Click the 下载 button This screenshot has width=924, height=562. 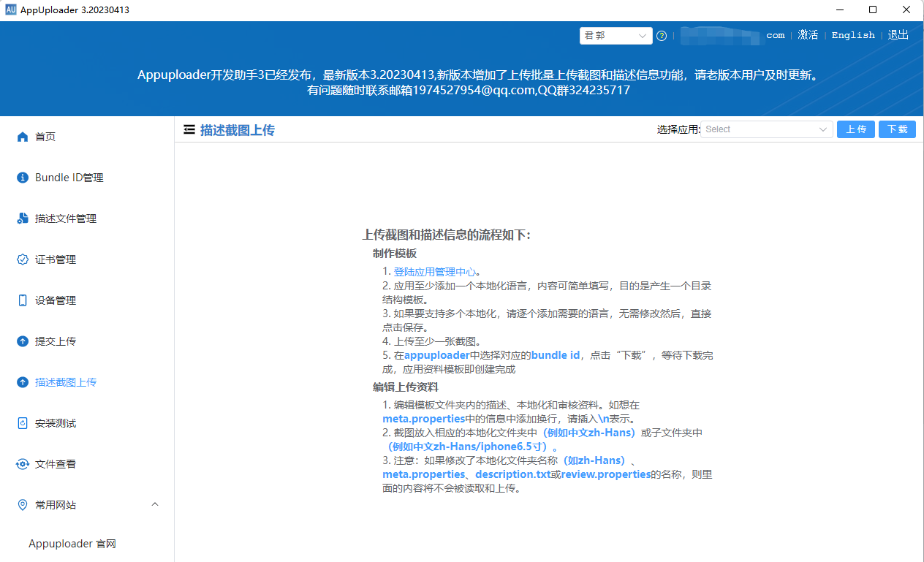click(897, 129)
